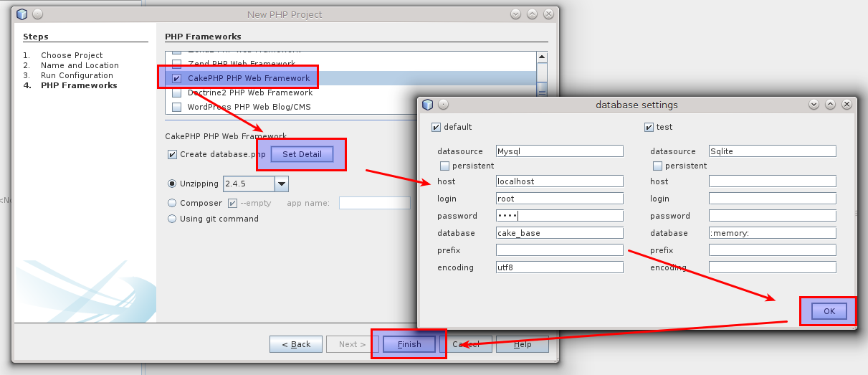
Task: Enable Doctrine2 PHP Web Framework checkbox
Action: [x=176, y=92]
